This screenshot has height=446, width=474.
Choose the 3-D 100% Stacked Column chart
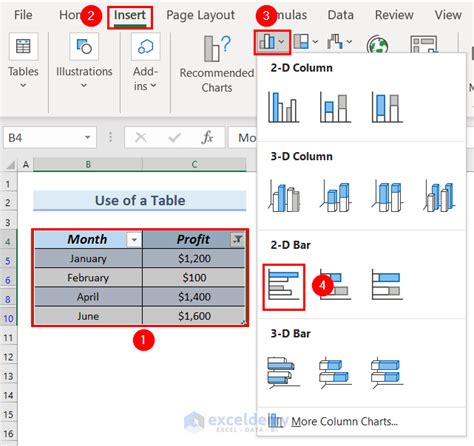pos(387,196)
